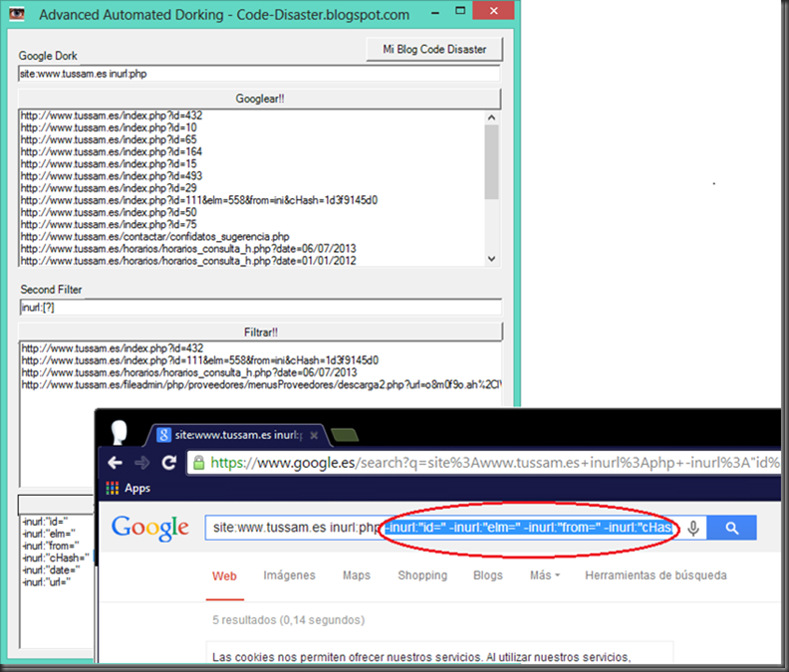
Task: Click the Second Filter input field
Action: click(x=260, y=308)
